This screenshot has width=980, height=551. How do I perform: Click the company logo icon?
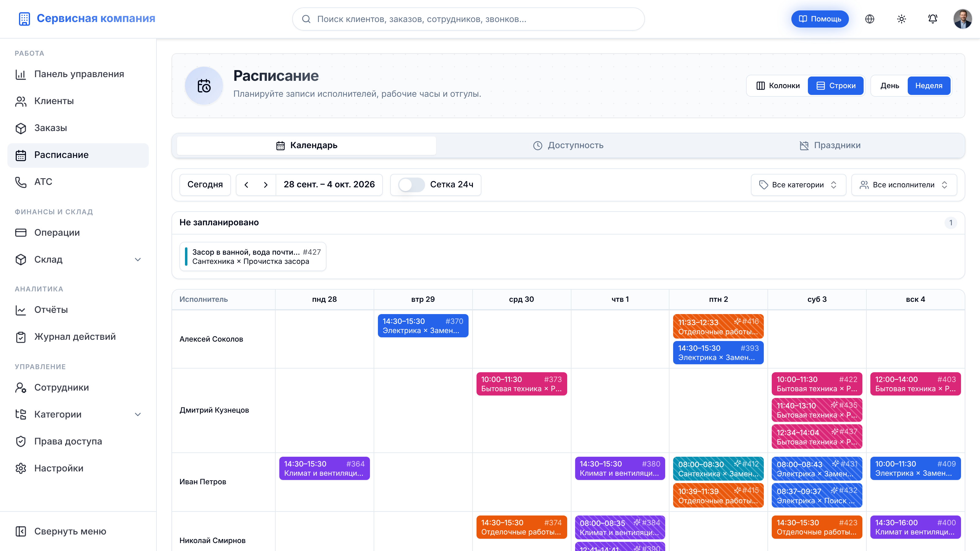click(x=24, y=19)
